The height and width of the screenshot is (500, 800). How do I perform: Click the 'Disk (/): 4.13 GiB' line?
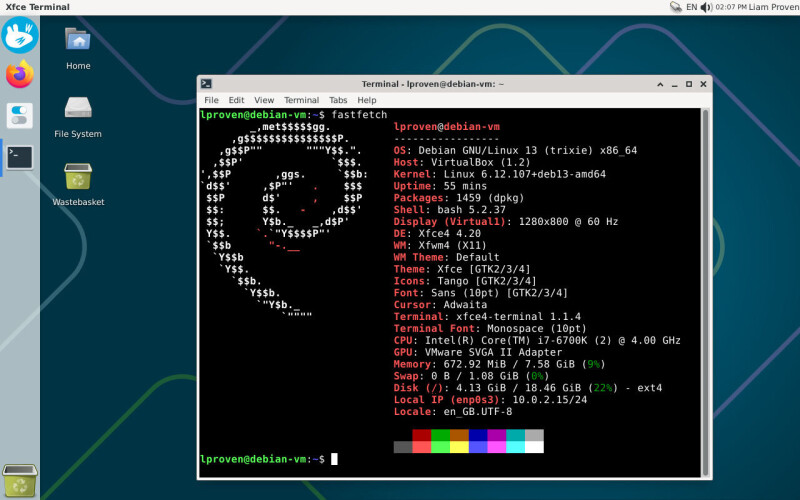coord(528,388)
